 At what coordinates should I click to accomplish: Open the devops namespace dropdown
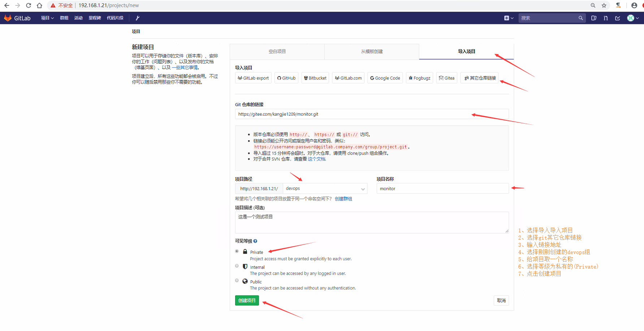pos(325,189)
